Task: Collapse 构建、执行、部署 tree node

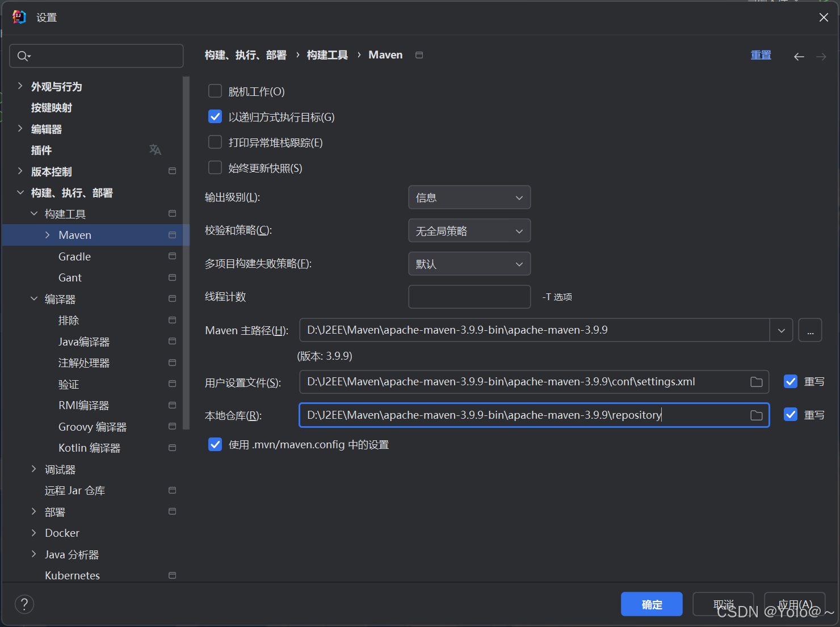Action: [20, 193]
